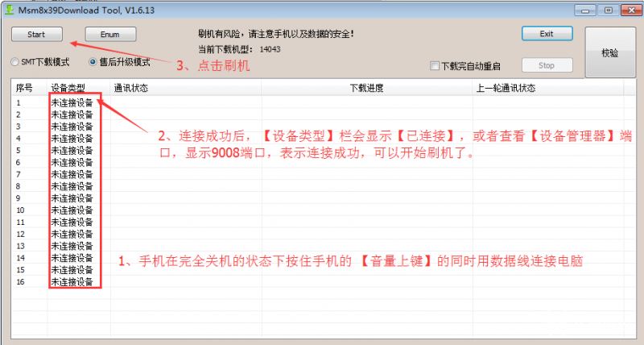The height and width of the screenshot is (345, 644).
Task: Select device type cell in row 8
Action: tap(72, 186)
